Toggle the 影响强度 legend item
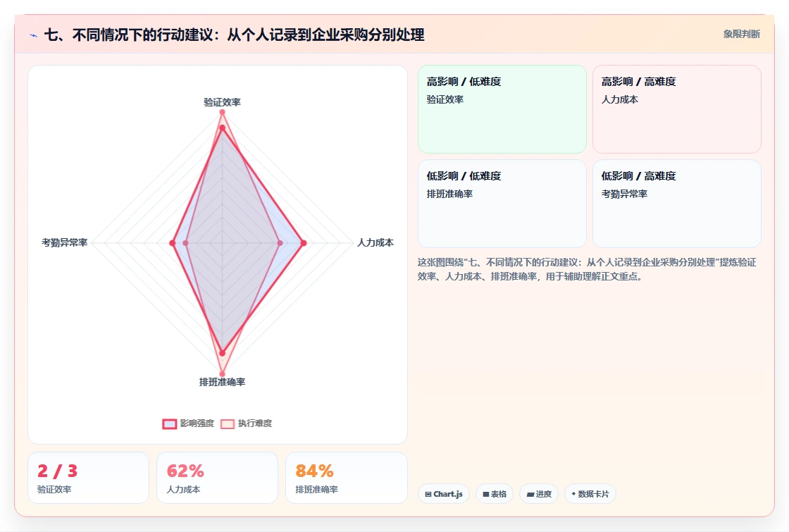 (x=188, y=423)
